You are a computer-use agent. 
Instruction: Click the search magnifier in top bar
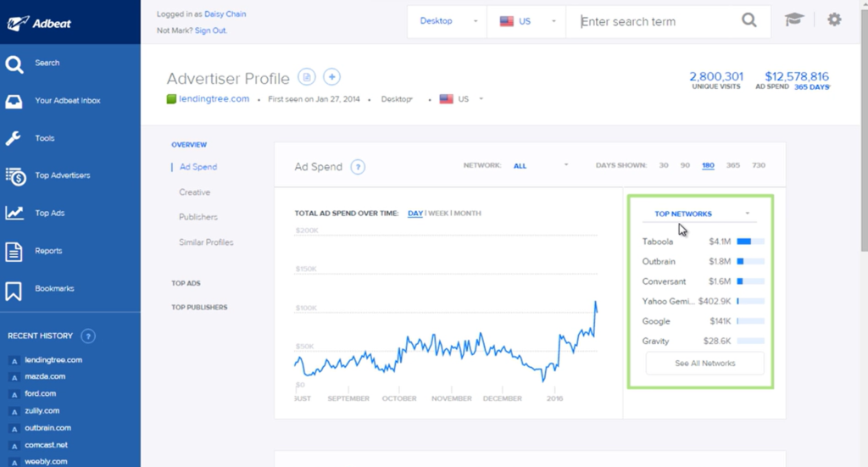(749, 20)
